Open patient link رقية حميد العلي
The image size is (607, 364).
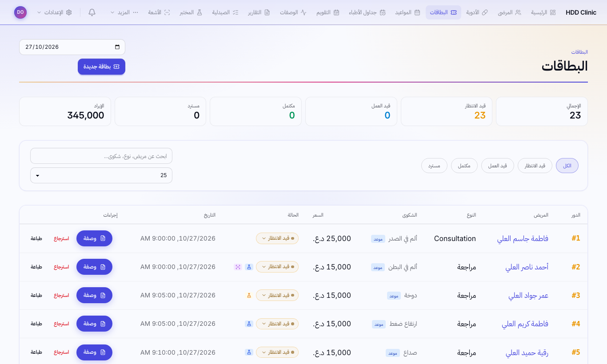coord(527,352)
